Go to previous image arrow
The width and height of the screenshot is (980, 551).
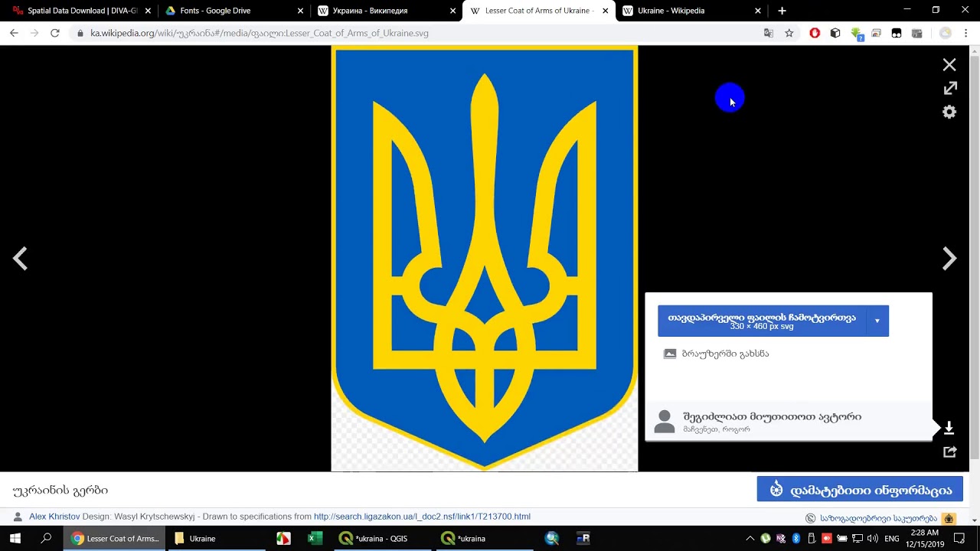[20, 259]
